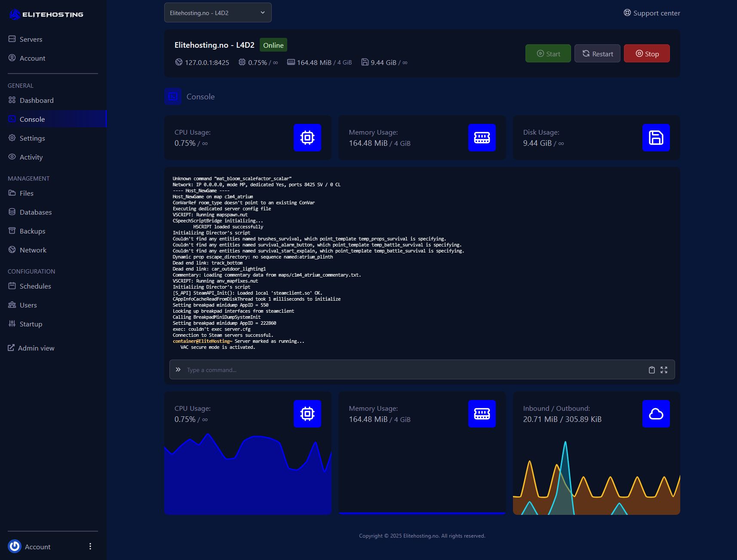Click the bottom Account avatar icon
Screen dimensions: 737x560
point(15,546)
